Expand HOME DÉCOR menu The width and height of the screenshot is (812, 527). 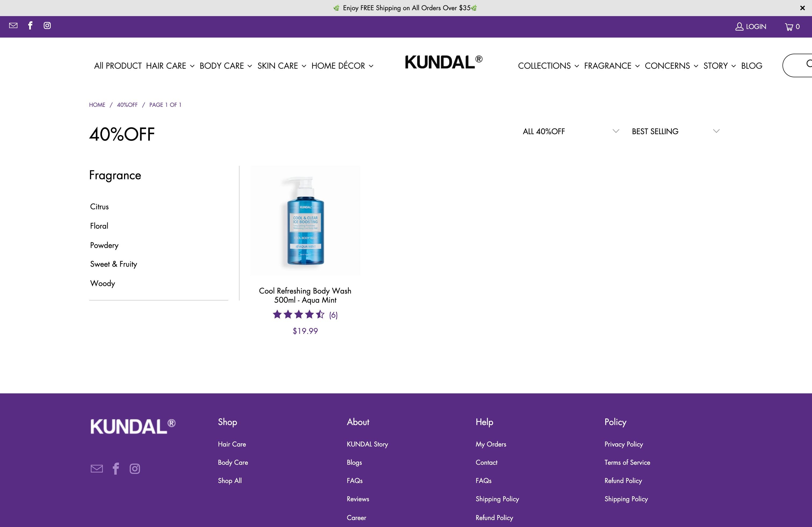point(343,66)
